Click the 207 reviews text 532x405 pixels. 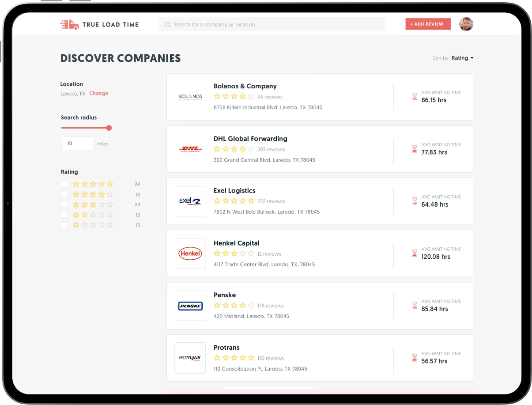(x=271, y=149)
